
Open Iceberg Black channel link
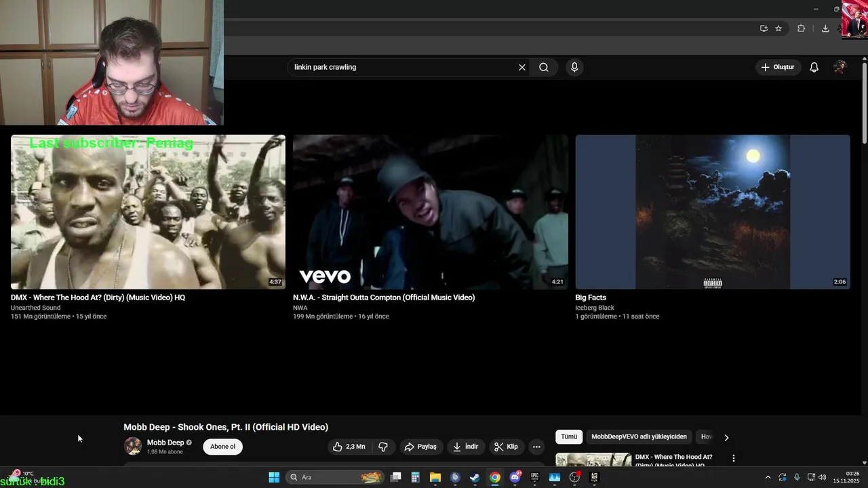coord(595,308)
